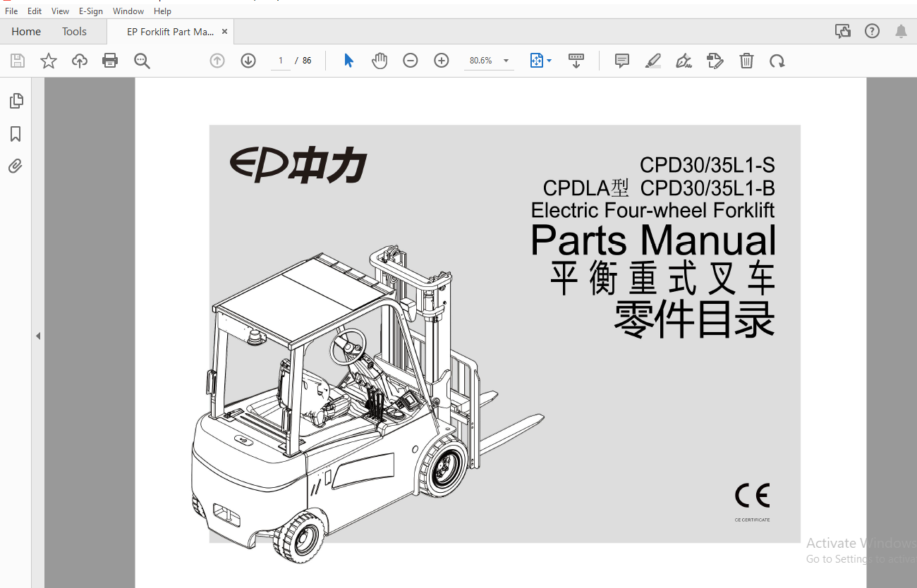Expand the zoom level dropdown arrow
This screenshot has width=917, height=588.
pyautogui.click(x=506, y=61)
